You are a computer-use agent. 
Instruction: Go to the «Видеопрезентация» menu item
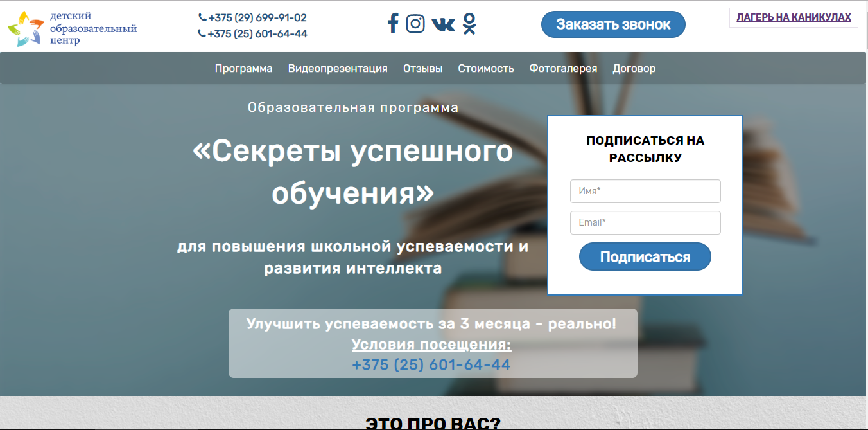(x=338, y=68)
